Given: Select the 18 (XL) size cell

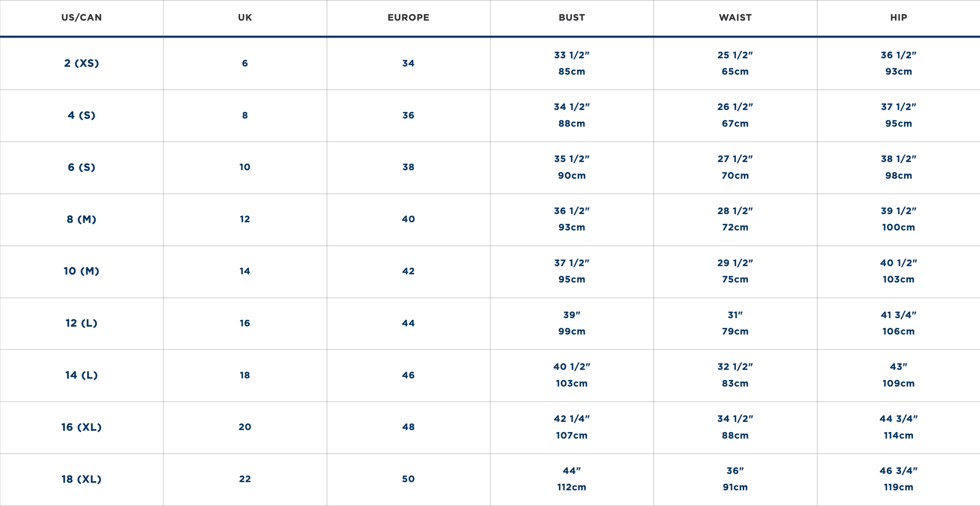Looking at the screenshot, I should [x=82, y=479].
